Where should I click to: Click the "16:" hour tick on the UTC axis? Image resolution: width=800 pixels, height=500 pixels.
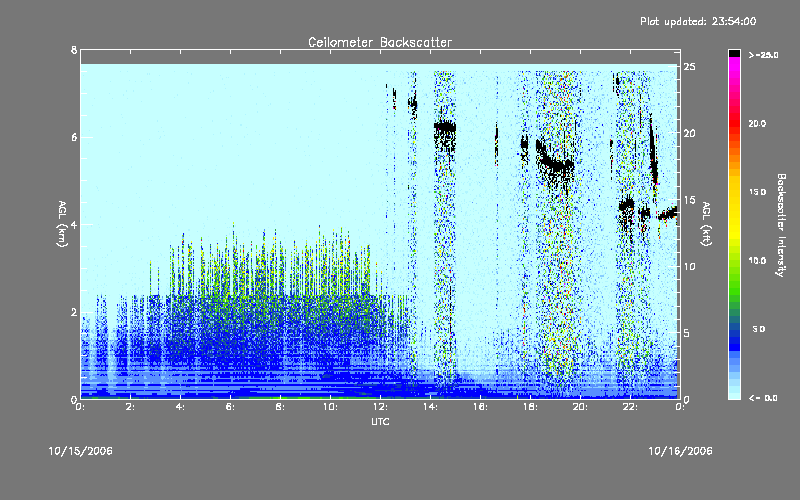coord(481,407)
